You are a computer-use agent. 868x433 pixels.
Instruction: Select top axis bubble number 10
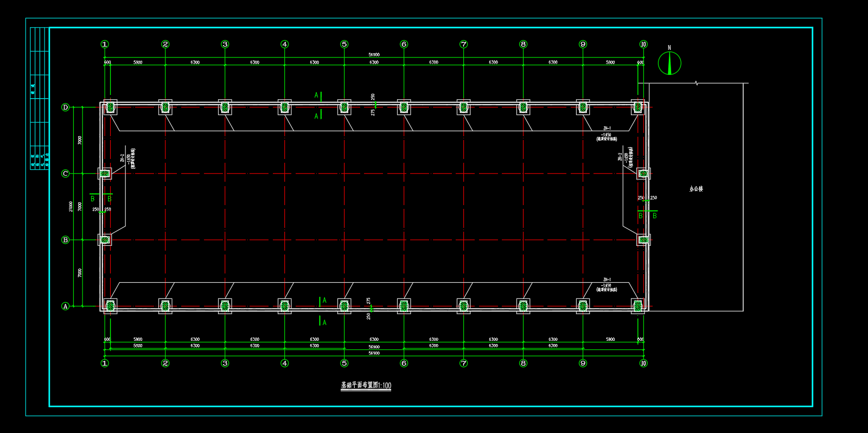point(643,44)
